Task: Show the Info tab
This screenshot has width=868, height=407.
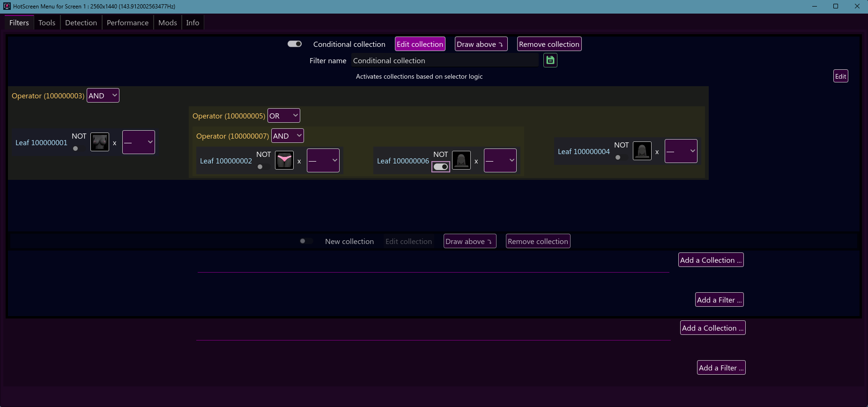Action: [x=193, y=22]
